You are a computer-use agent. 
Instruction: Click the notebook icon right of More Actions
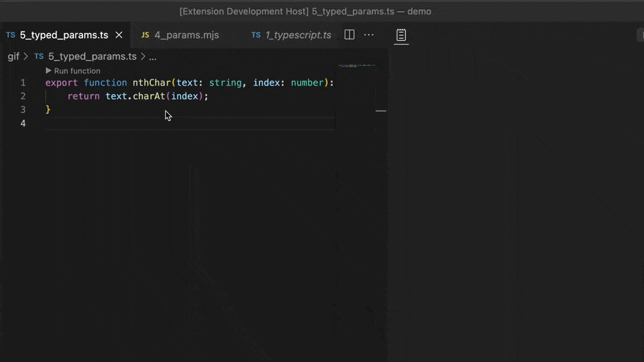pos(401,35)
